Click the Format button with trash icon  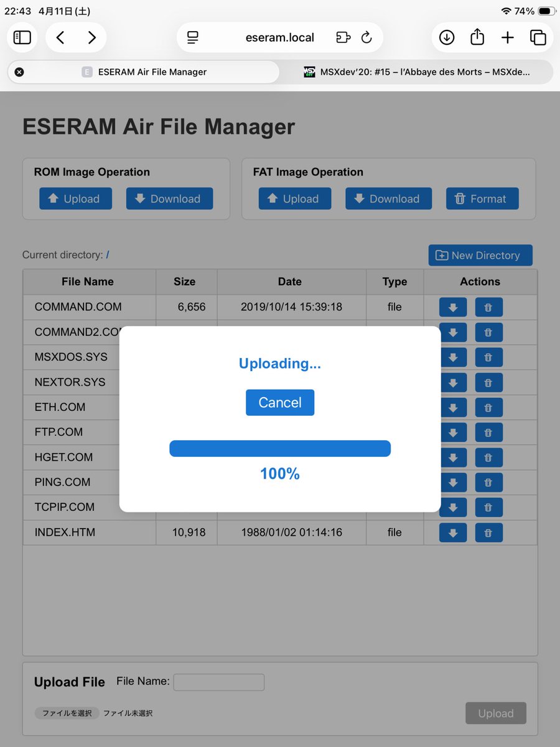click(x=482, y=199)
